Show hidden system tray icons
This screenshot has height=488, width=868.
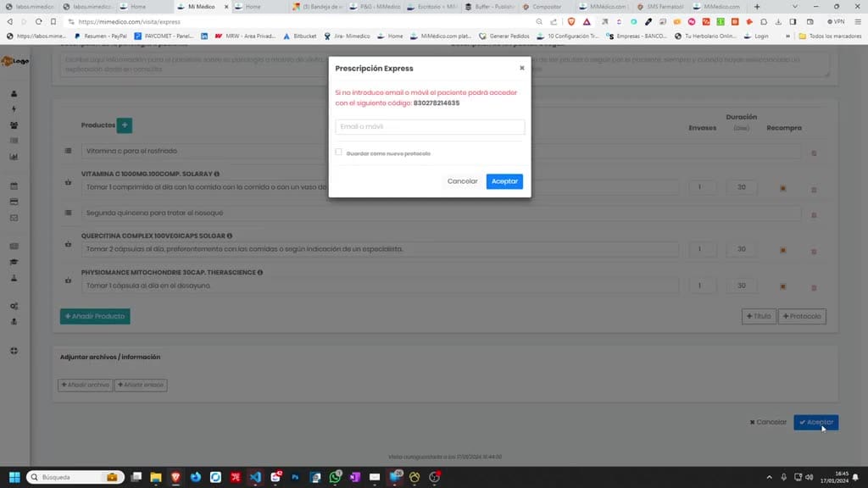pyautogui.click(x=769, y=477)
